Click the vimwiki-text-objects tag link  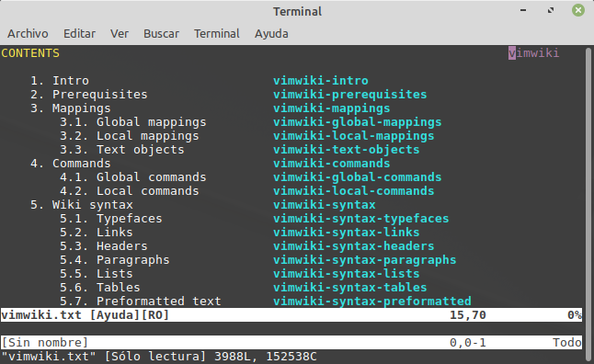[x=347, y=150]
